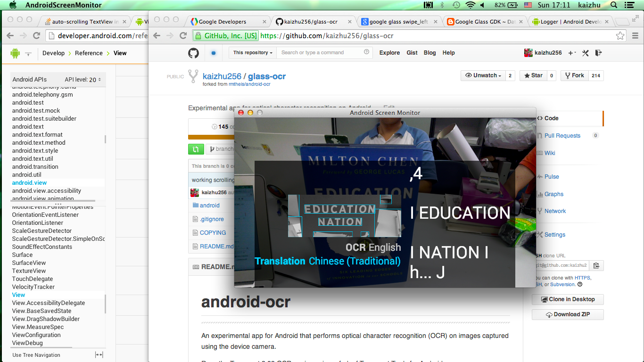The height and width of the screenshot is (362, 644).
Task: Toggle the tree navigation arrows icon
Action: 99,355
